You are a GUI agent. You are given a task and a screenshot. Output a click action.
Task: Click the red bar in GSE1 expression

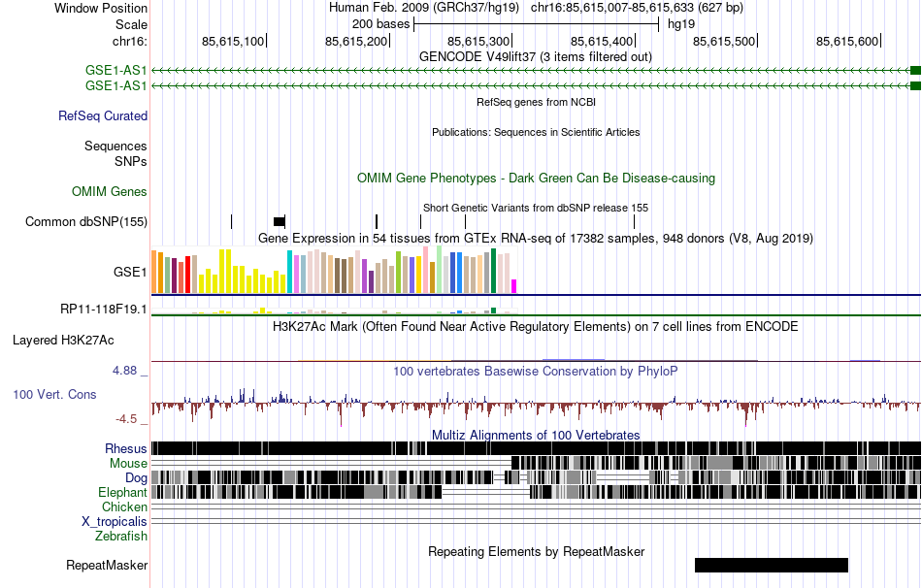point(187,275)
